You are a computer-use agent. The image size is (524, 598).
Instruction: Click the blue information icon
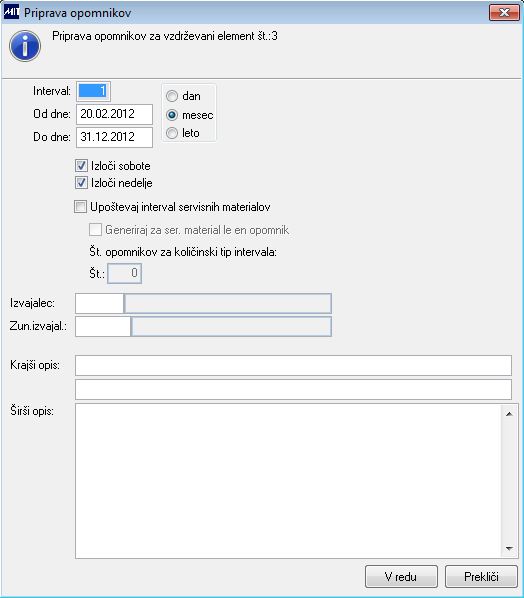(25, 46)
